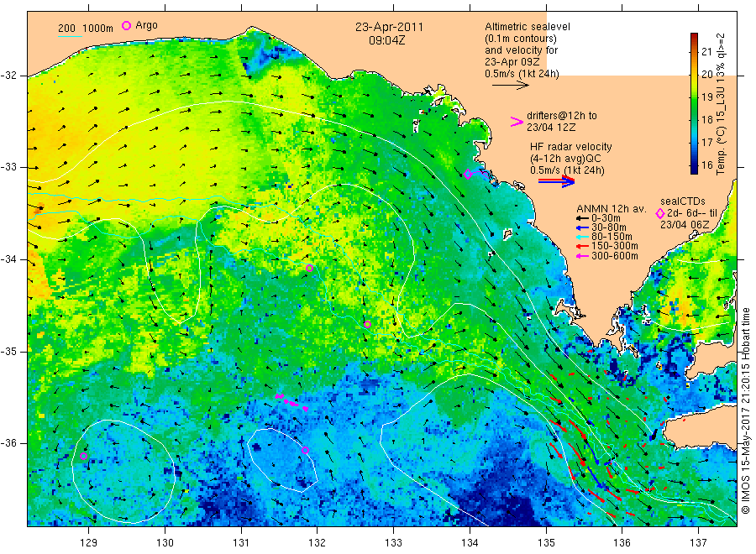
Task: Click the '0-30m' depth label
Action: (606, 218)
